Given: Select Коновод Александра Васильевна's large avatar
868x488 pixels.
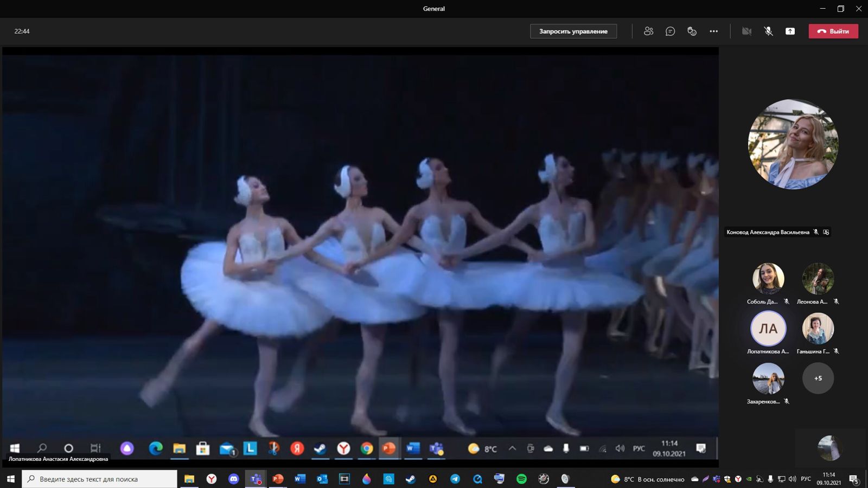Looking at the screenshot, I should point(793,144).
